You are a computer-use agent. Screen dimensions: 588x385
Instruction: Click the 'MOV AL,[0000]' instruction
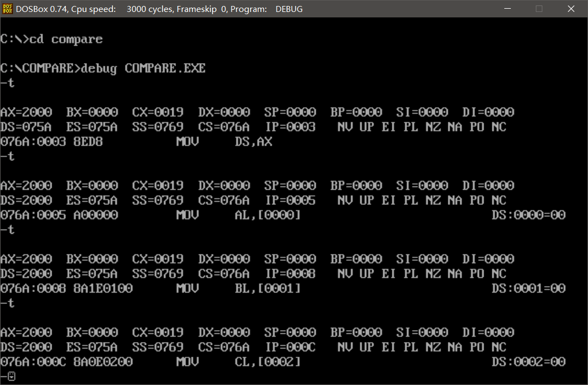239,215
